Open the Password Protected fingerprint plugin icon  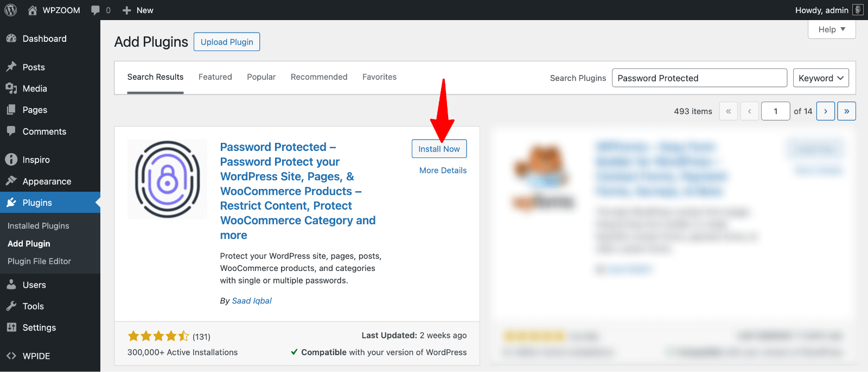point(167,179)
